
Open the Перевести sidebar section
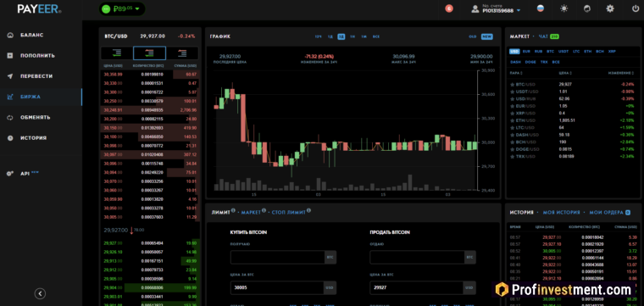point(36,76)
